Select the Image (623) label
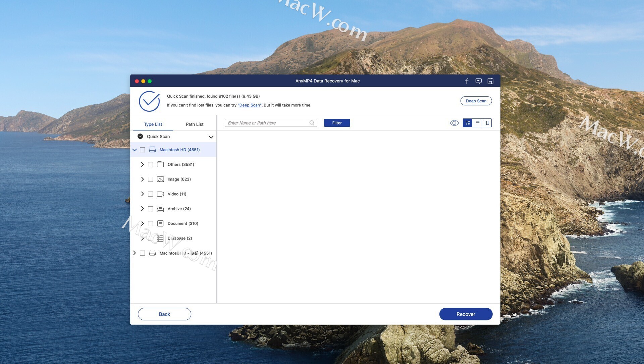The height and width of the screenshot is (364, 644). (179, 179)
